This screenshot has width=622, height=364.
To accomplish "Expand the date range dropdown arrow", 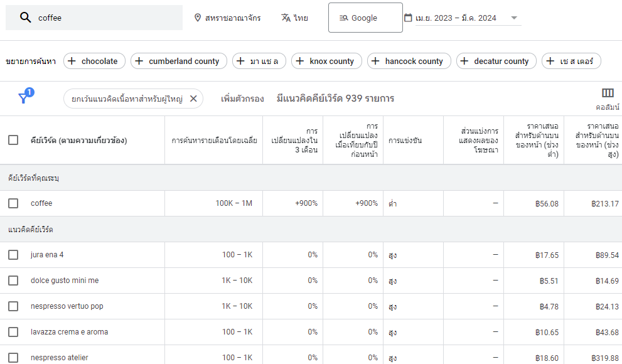I will 514,18.
